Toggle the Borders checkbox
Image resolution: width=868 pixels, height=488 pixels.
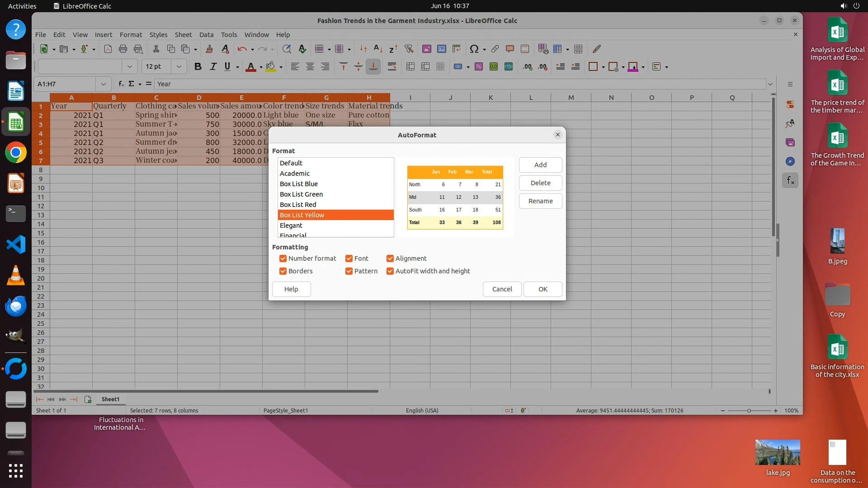coord(283,271)
